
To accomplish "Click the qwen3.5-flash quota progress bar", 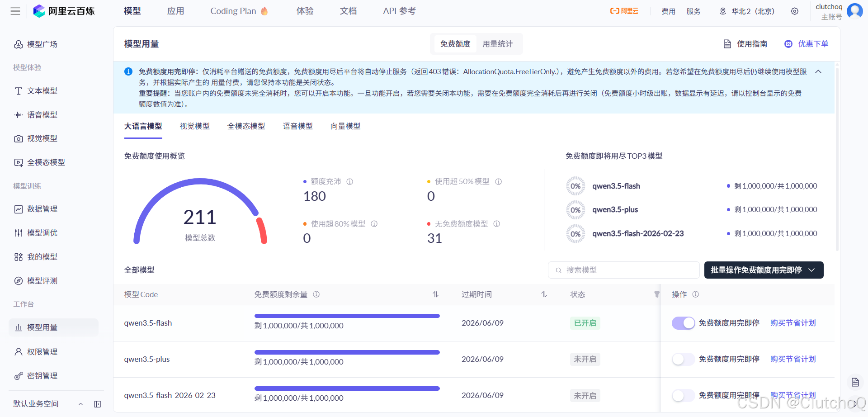I will [347, 316].
